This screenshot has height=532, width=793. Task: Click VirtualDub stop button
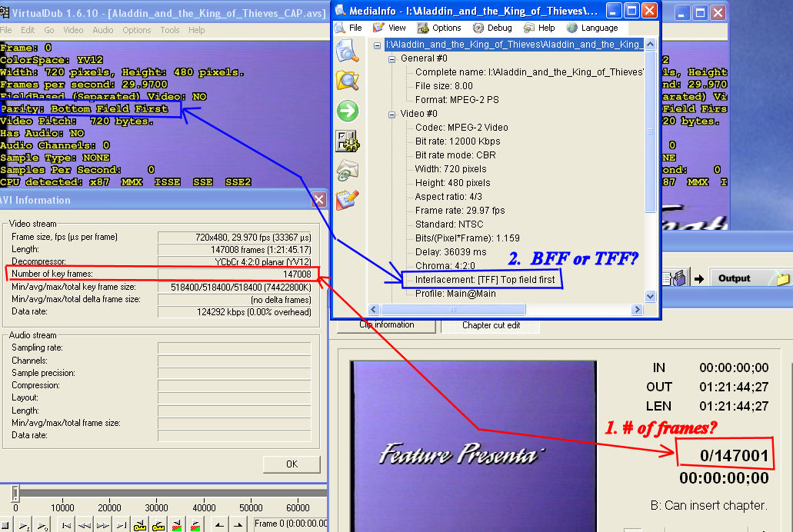click(x=5, y=526)
